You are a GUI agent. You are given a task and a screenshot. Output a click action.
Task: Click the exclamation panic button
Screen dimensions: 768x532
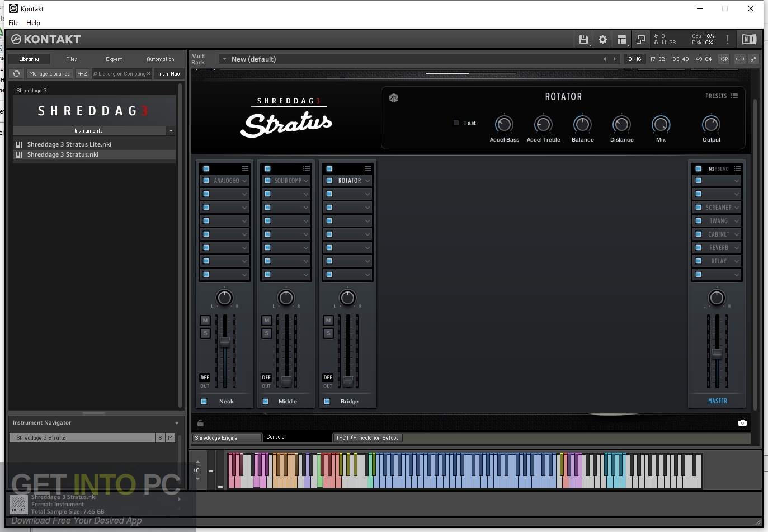727,39
